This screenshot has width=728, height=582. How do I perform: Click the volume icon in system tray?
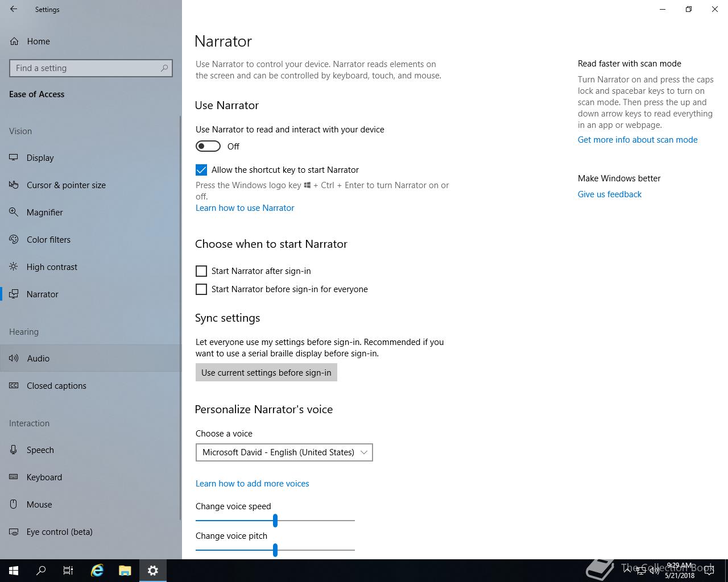point(655,571)
